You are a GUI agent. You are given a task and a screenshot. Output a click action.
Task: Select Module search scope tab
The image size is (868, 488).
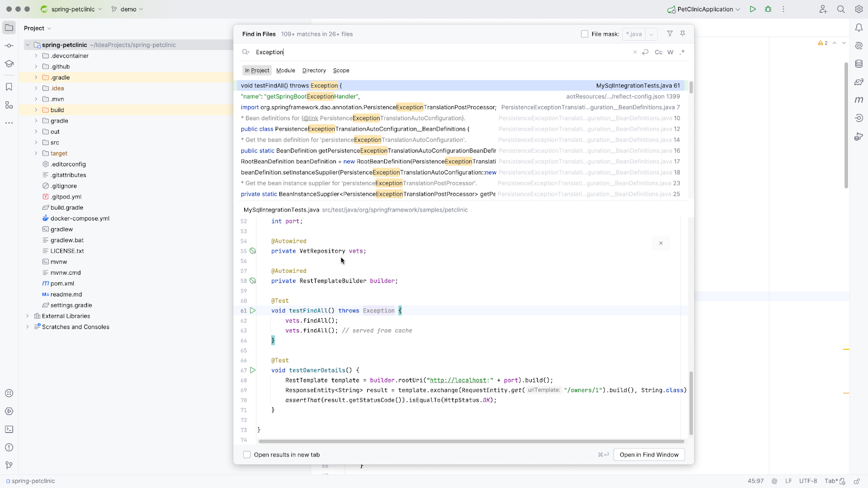[285, 70]
